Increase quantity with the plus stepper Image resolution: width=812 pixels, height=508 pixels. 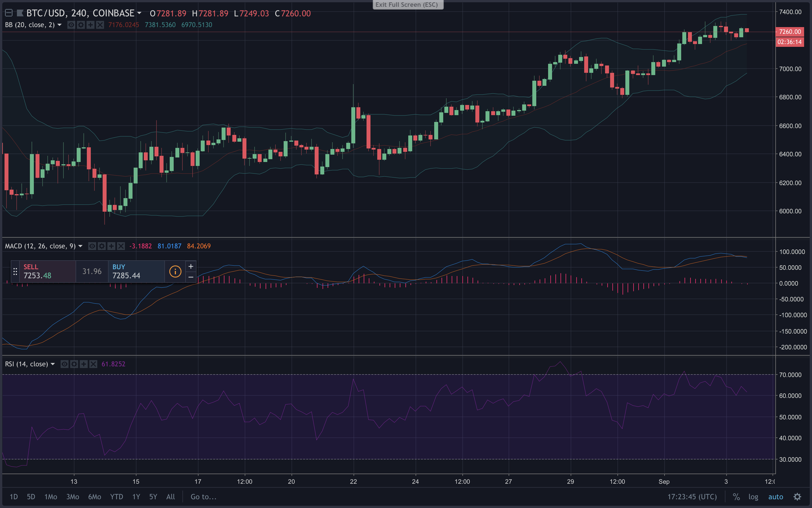coord(191,266)
